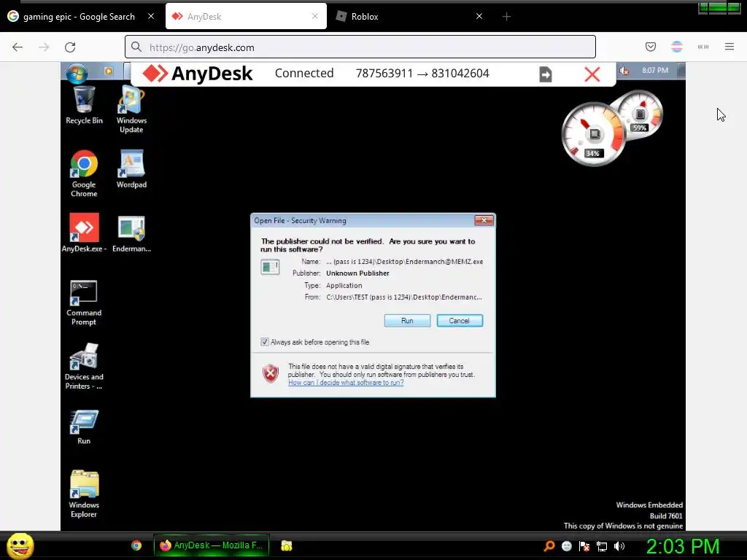This screenshot has width=747, height=560.
Task: Open Command Prompt desktop shortcut
Action: click(x=84, y=303)
